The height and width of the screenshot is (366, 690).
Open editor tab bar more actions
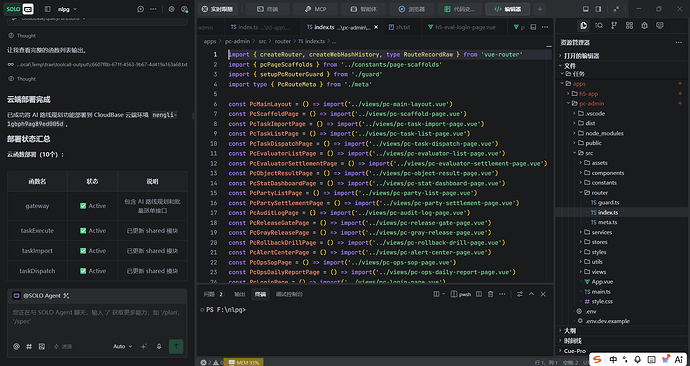(x=545, y=27)
